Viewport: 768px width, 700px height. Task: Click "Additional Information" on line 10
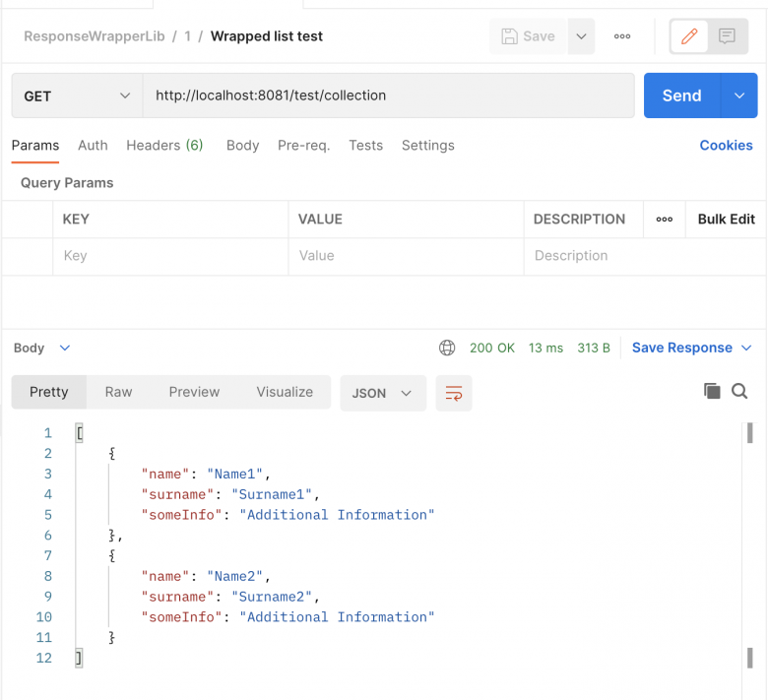[x=337, y=617]
